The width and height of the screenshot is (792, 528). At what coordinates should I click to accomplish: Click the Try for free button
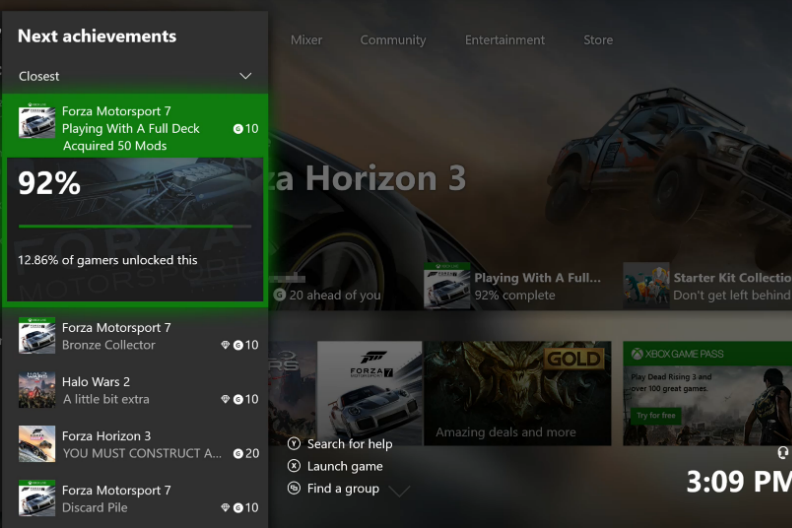(656, 416)
